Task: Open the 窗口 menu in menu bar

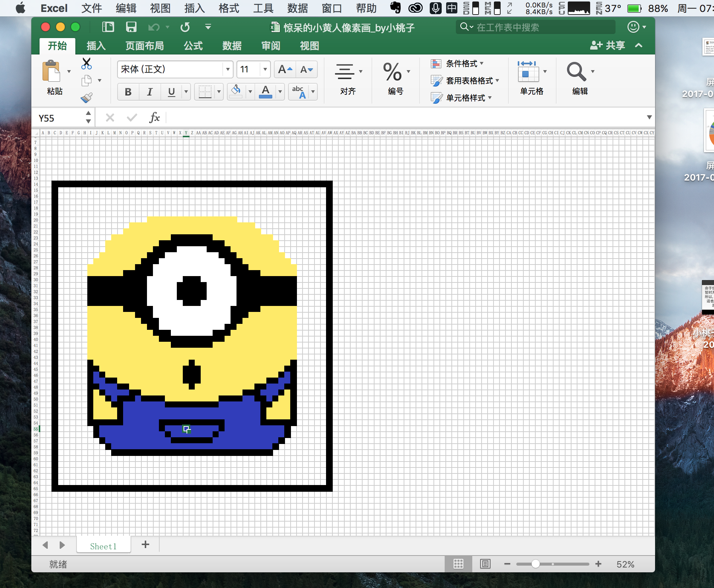Action: 332,8
